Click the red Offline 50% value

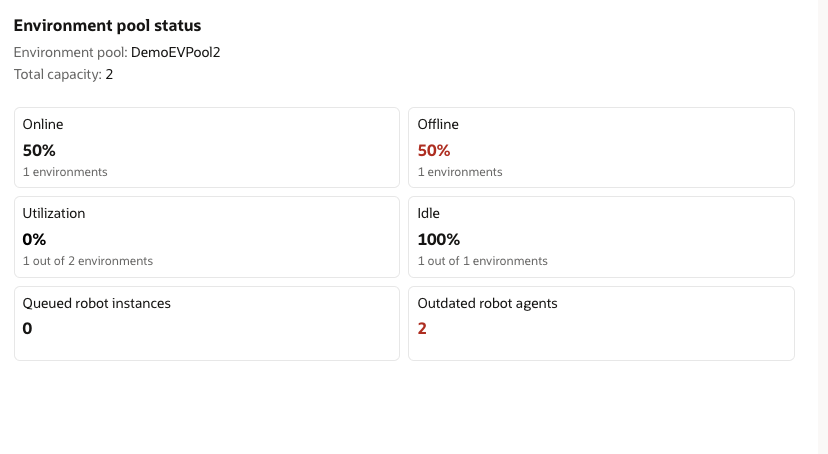pos(434,150)
